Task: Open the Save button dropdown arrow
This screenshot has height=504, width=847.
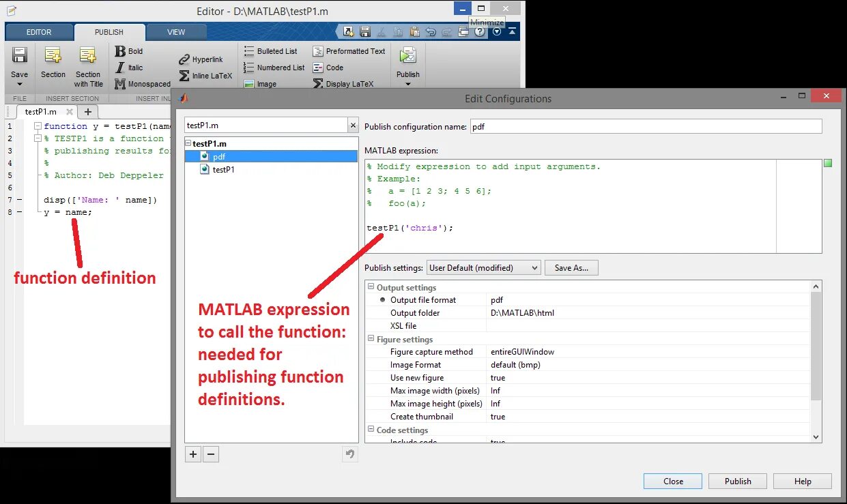Action: click(x=19, y=85)
